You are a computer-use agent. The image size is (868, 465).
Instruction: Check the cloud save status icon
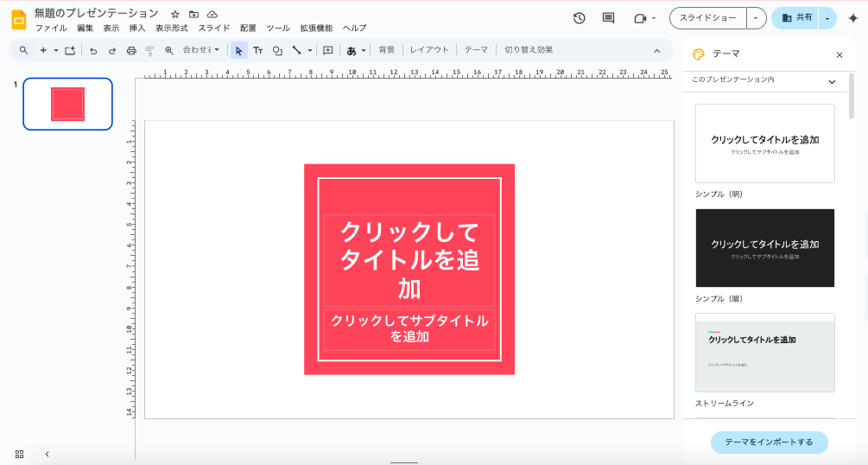212,15
